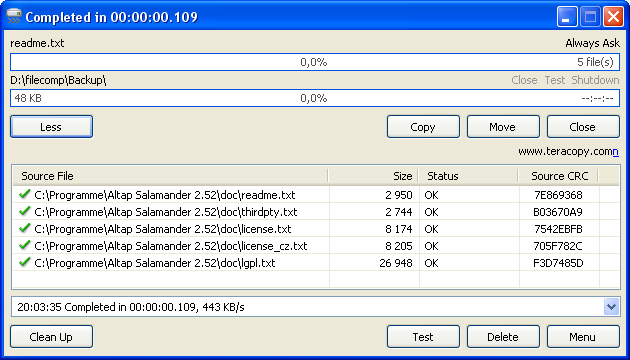Toggle the Test after-copy option
The image size is (630, 360).
coord(555,80)
